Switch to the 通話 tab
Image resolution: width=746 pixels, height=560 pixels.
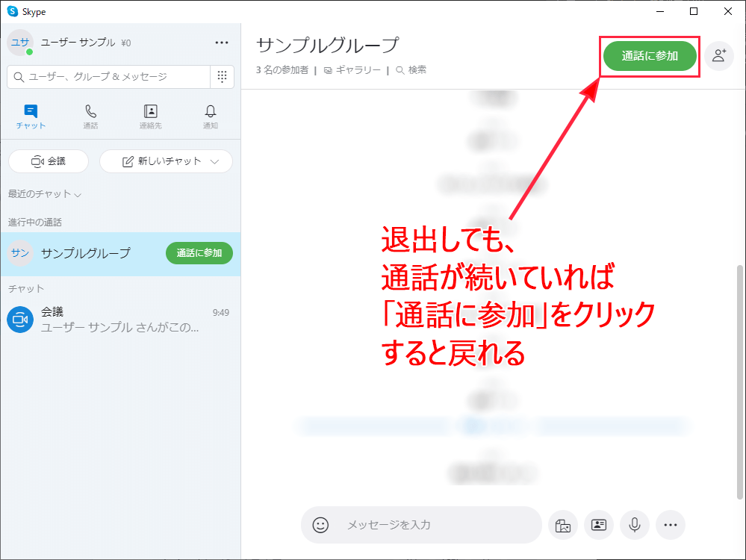(x=90, y=116)
